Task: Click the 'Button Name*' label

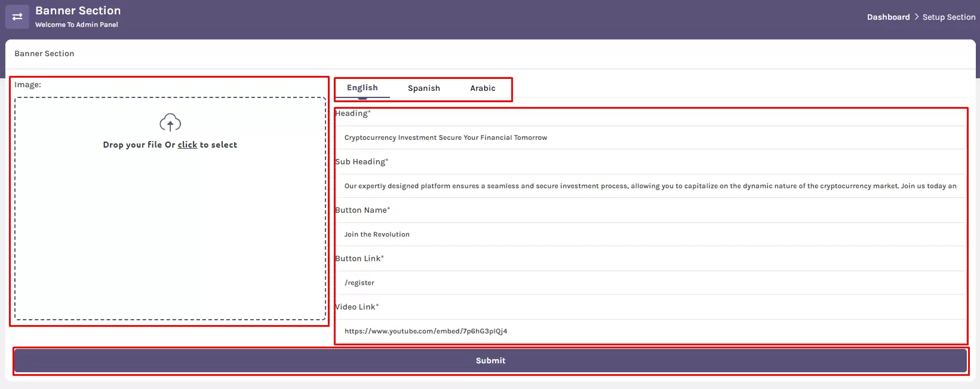Action: tap(362, 210)
